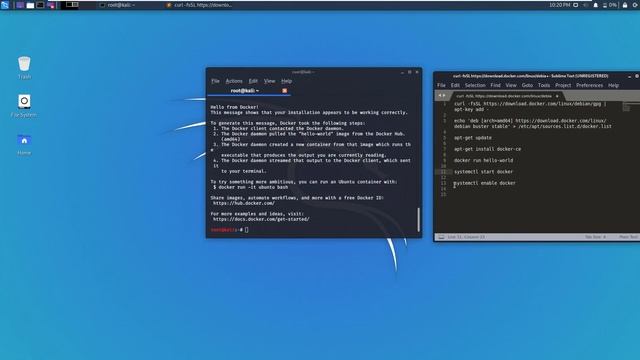Launch terminal emulator from the panel
This screenshot has height=360, width=640.
click(40, 5)
